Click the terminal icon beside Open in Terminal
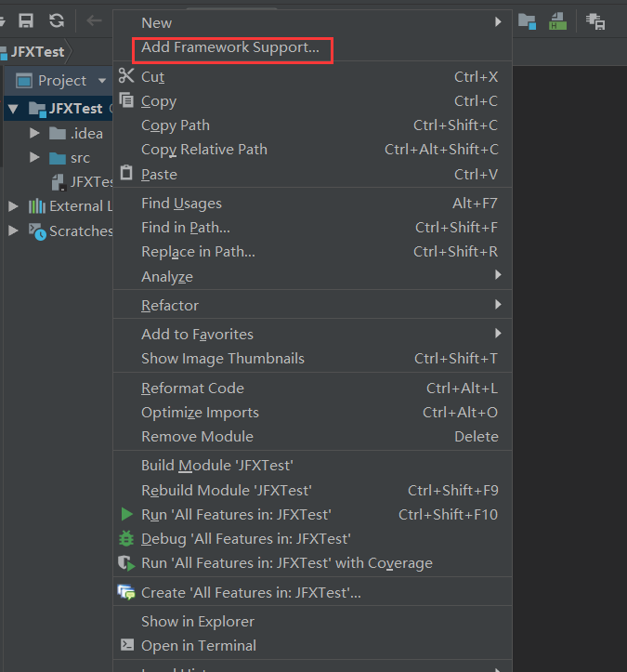This screenshot has width=627, height=672. 126,644
